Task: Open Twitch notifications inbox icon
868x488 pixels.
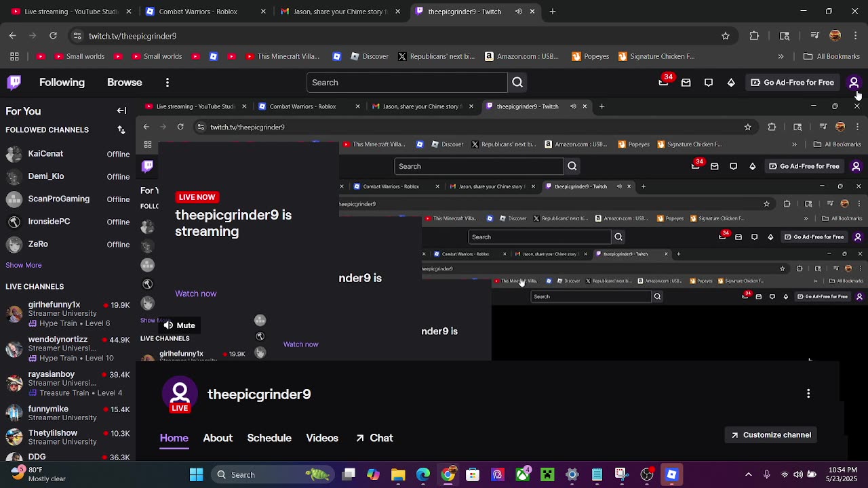Action: tap(686, 83)
